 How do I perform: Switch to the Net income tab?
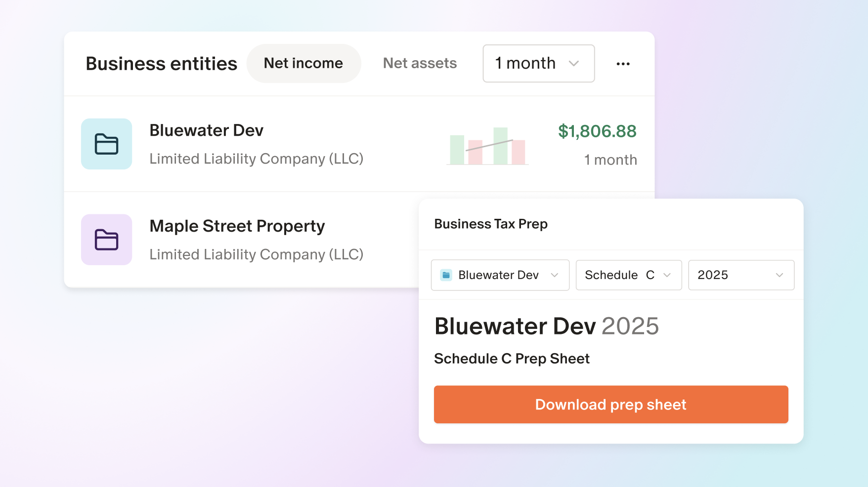click(x=303, y=63)
